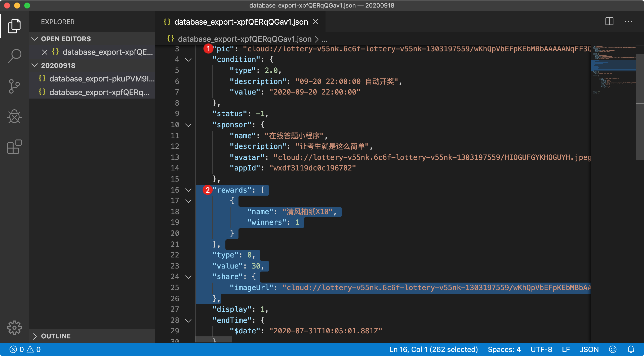Screen dimensions: 644x356
Task: Open the Search view in activity bar
Action: pyautogui.click(x=14, y=56)
